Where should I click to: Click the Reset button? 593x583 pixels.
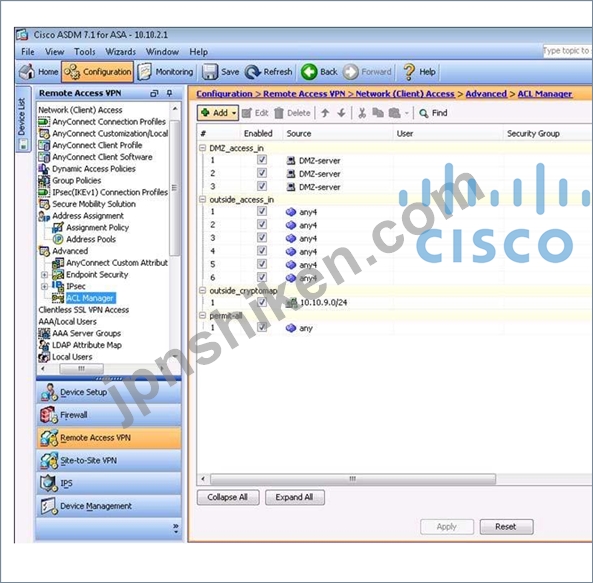coord(506,527)
